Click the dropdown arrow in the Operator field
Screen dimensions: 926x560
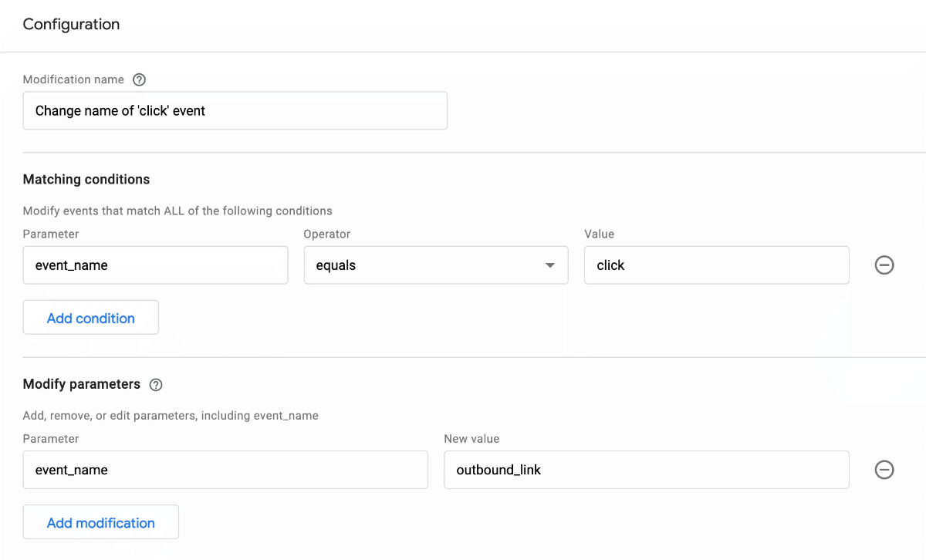click(x=550, y=265)
